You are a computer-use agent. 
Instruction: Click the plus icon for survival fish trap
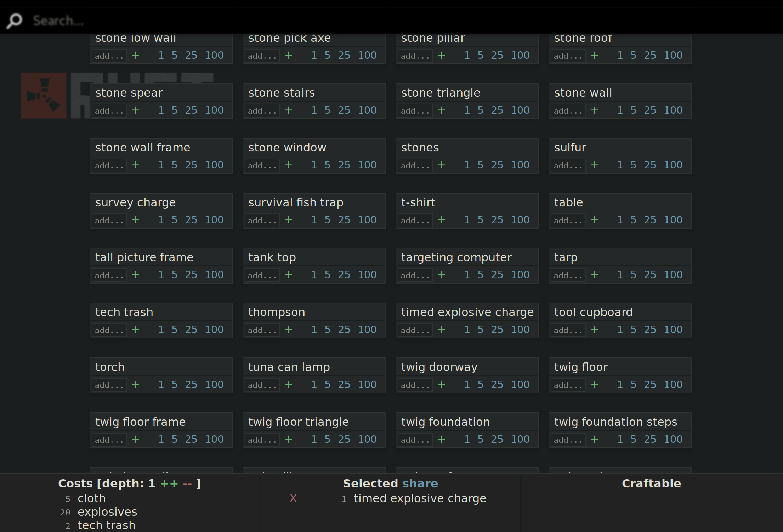[x=288, y=220]
